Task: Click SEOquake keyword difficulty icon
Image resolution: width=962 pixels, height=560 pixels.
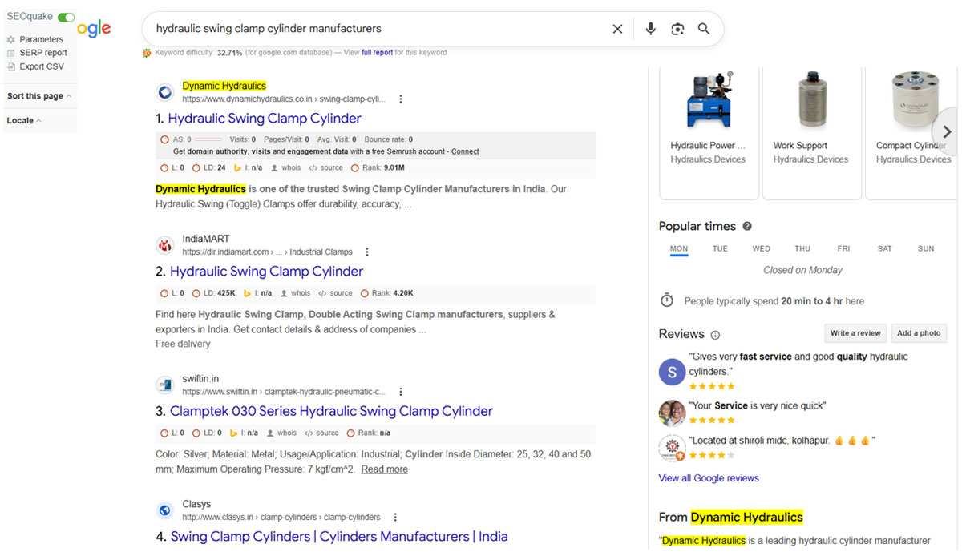Action: point(147,53)
